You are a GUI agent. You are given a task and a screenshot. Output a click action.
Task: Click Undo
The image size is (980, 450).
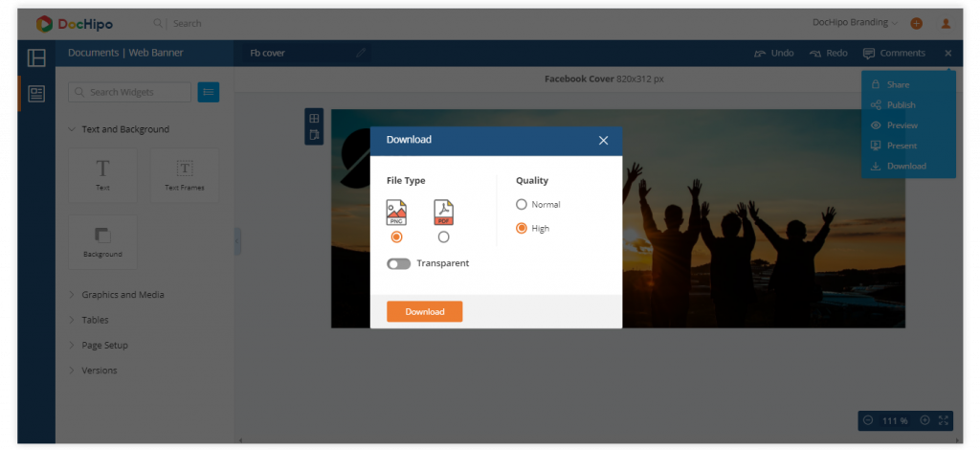773,53
